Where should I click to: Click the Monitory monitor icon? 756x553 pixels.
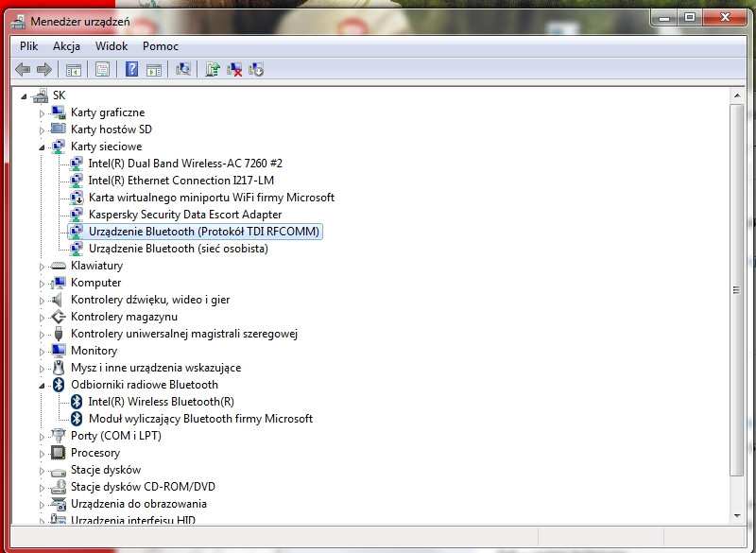tap(59, 351)
